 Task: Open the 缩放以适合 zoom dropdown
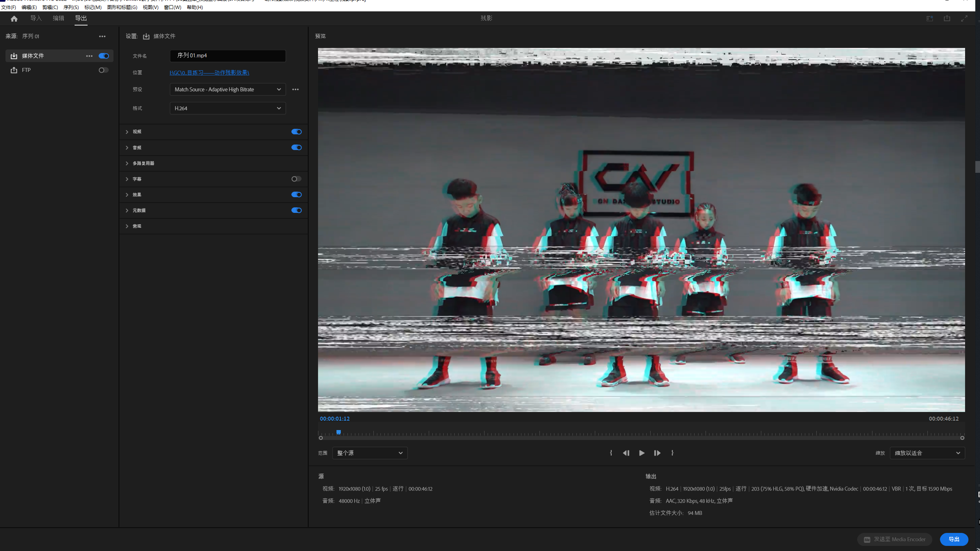(x=927, y=453)
